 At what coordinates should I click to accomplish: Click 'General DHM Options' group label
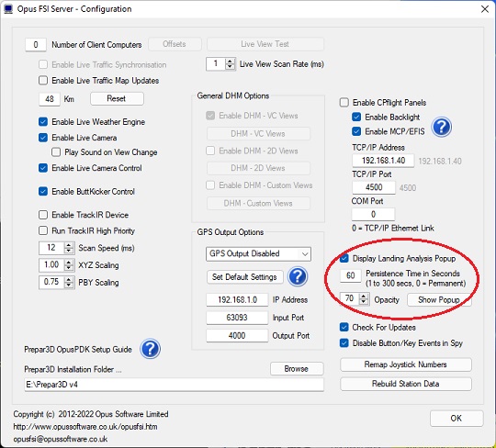(233, 95)
